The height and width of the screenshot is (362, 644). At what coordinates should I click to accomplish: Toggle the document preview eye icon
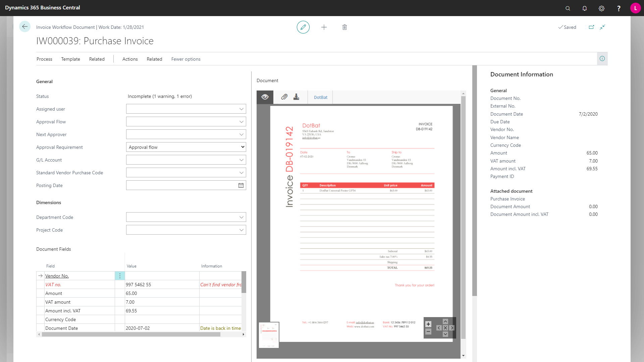[x=265, y=97]
